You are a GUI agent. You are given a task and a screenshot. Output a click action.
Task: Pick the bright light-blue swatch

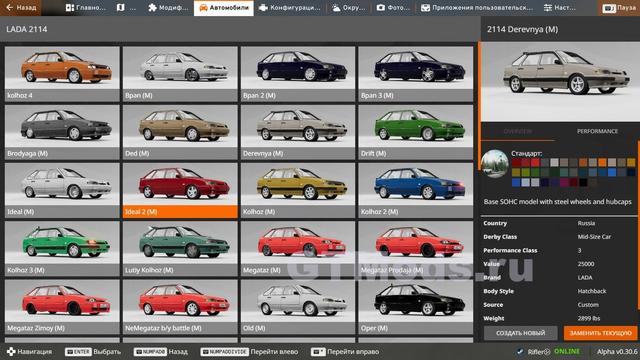point(612,172)
